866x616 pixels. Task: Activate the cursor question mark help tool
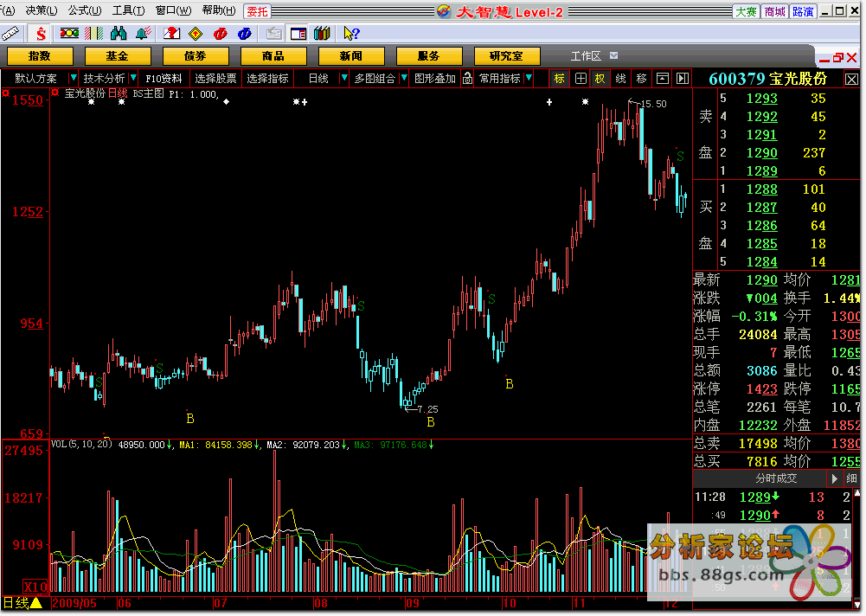tap(351, 34)
